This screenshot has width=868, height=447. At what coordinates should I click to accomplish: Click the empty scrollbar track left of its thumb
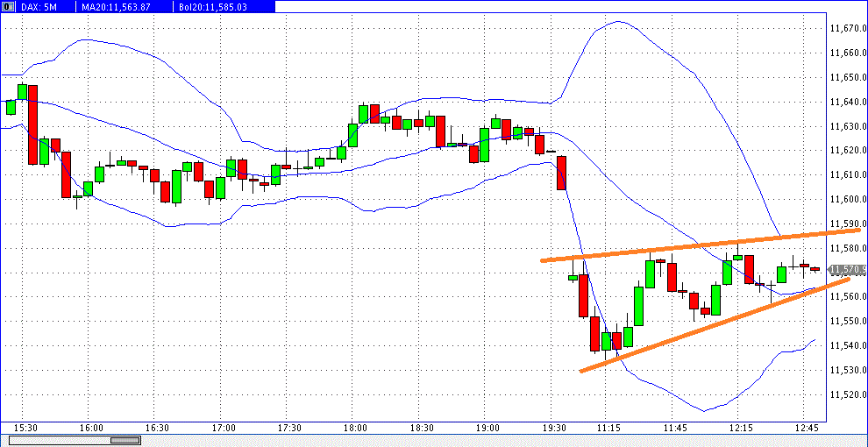[60, 440]
